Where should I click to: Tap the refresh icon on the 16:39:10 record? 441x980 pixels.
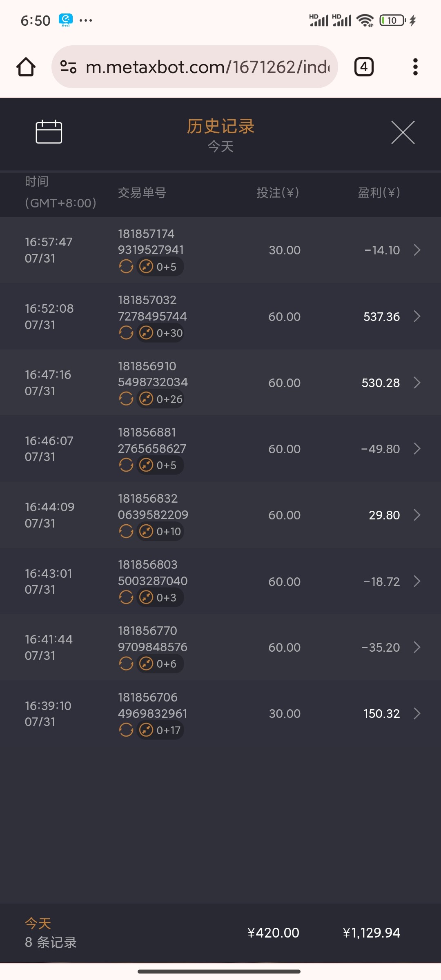click(126, 730)
